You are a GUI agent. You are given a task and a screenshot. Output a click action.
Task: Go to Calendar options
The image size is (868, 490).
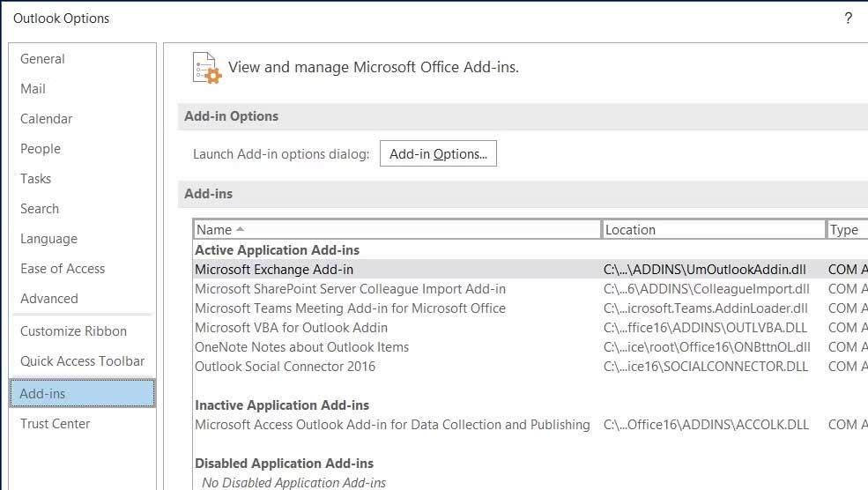[x=47, y=118]
